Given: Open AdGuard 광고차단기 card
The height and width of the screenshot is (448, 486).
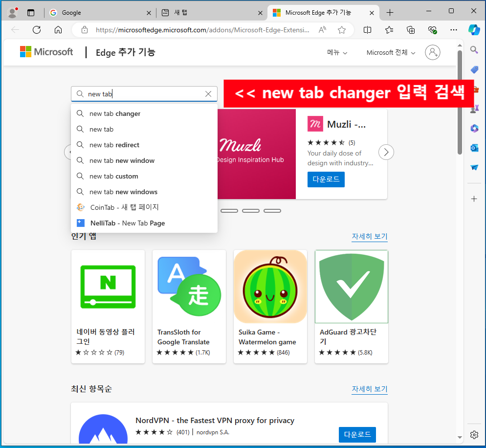Looking at the screenshot, I should pyautogui.click(x=352, y=307).
